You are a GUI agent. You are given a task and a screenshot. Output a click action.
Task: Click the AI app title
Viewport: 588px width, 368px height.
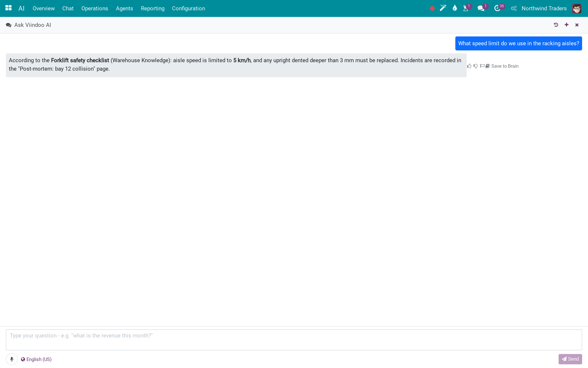point(21,8)
